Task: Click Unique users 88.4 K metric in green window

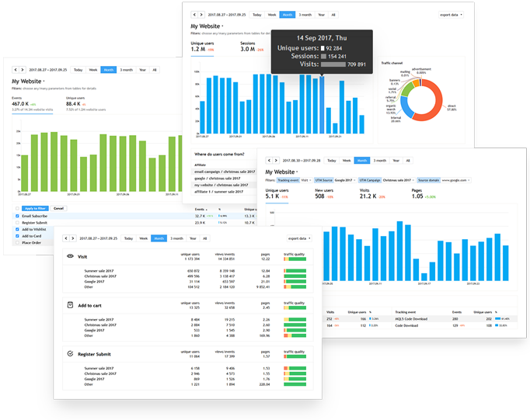Action: coord(85,103)
